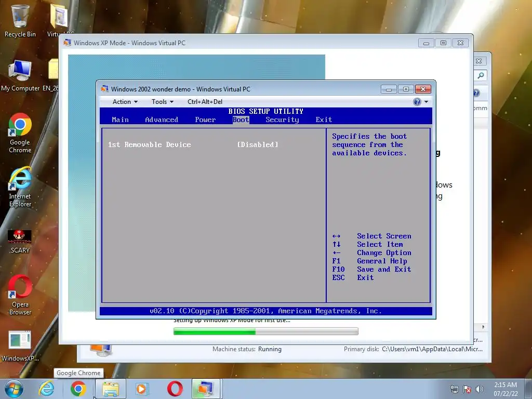The height and width of the screenshot is (399, 532).
Task: Open Opera from the taskbar
Action: coord(175,389)
